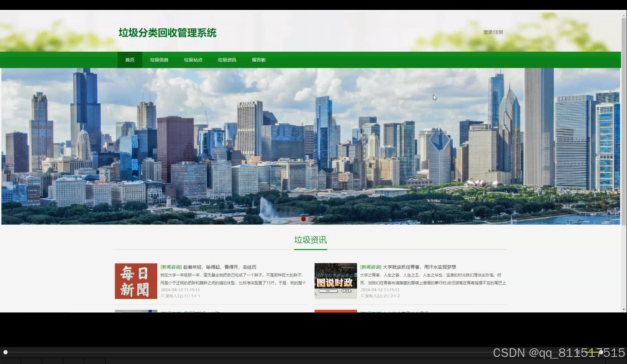Screen dimensions: 627x364
Task: Click the publisher icon under the "大学就该抓住青春" news
Action: [362, 296]
